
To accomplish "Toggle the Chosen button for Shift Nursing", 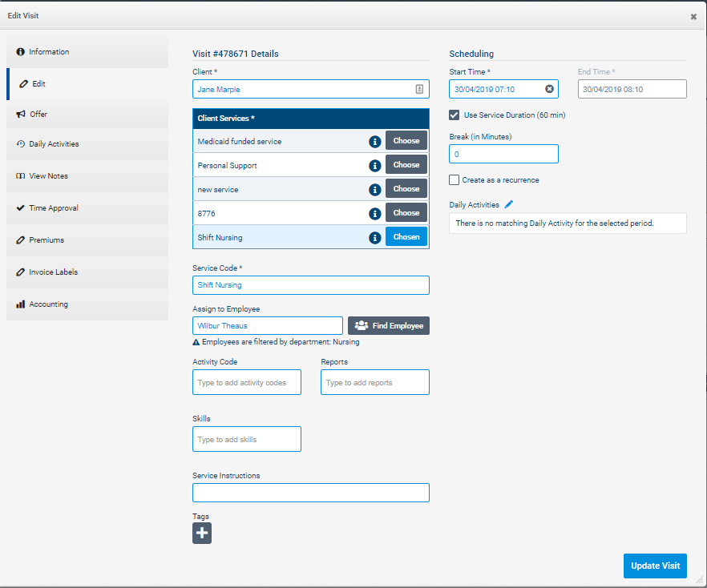I will pos(406,237).
